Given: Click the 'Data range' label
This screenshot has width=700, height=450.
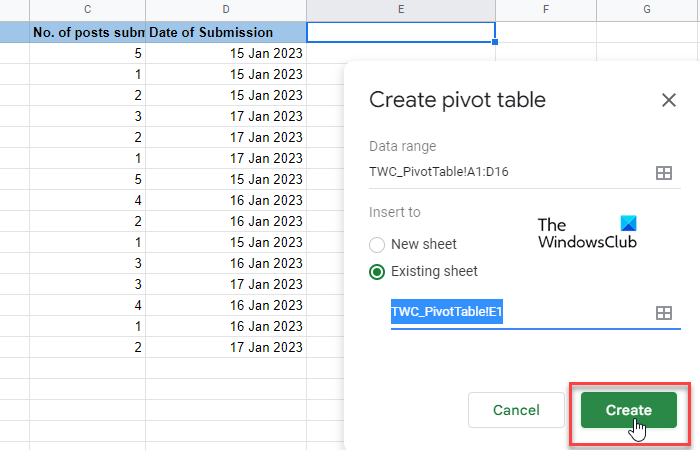Looking at the screenshot, I should (x=403, y=146).
